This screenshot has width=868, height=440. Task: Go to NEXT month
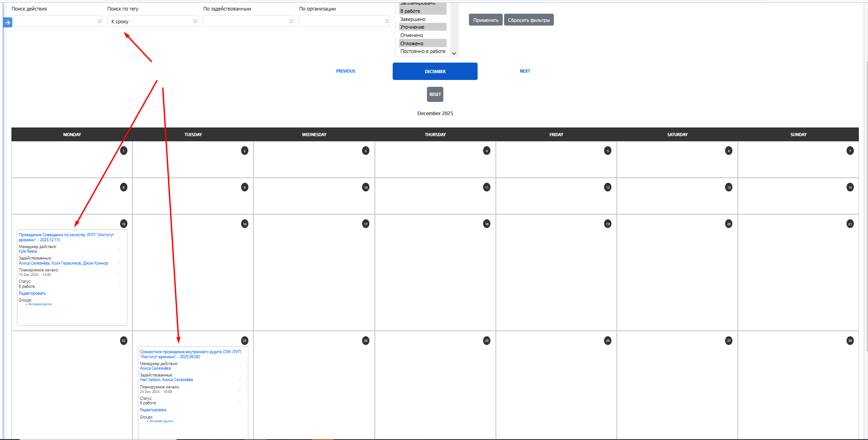[x=525, y=71]
